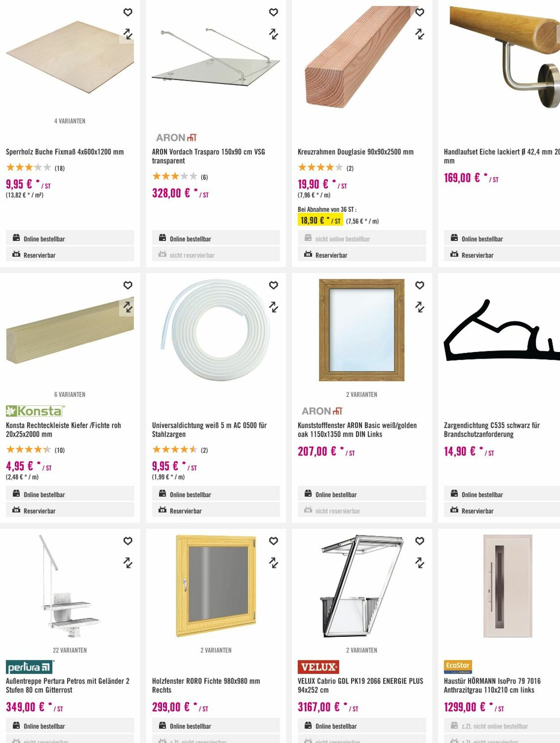View 22 Varianten of Außentreppe Pertura
The height and width of the screenshot is (743, 560).
(70, 650)
